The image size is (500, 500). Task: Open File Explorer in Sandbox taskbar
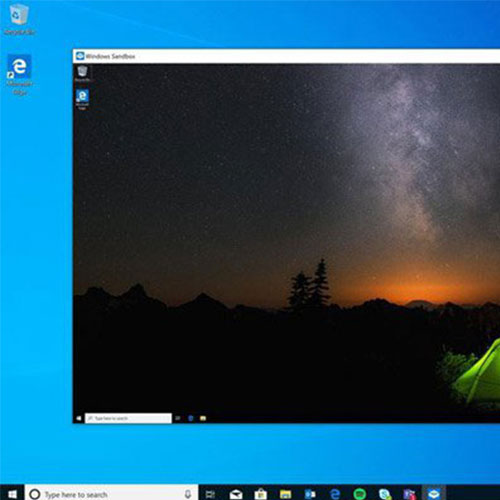[x=203, y=418]
